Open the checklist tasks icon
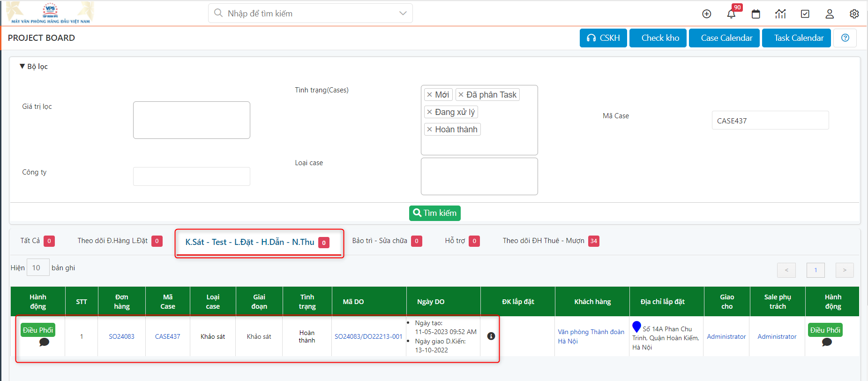 [x=805, y=14]
